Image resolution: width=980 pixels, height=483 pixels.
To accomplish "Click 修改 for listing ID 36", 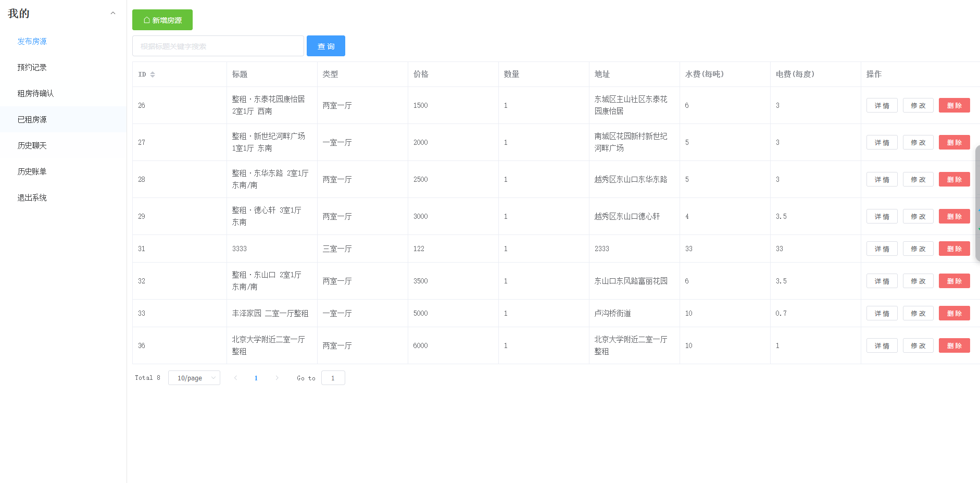I will (x=918, y=345).
